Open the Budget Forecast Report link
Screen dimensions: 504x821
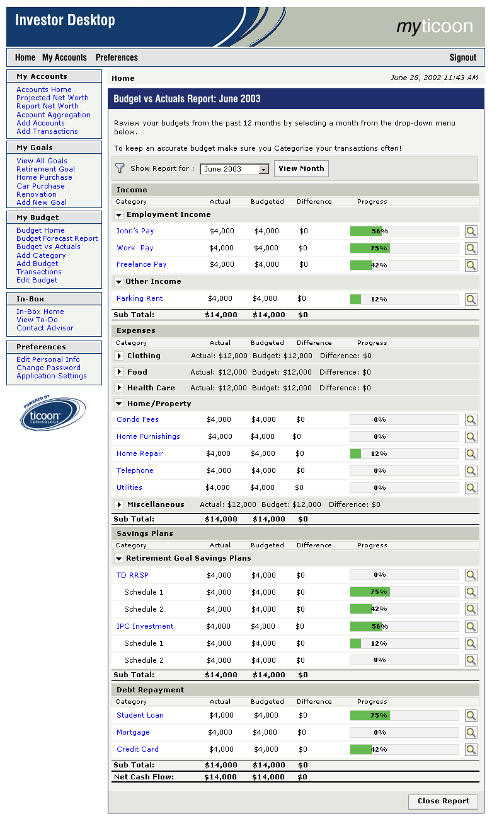pyautogui.click(x=57, y=238)
